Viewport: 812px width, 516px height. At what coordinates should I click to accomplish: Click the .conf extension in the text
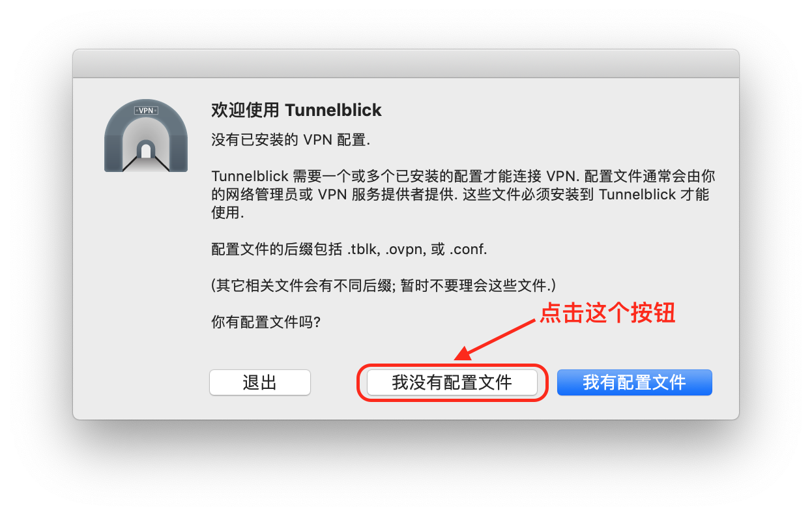pos(469,250)
